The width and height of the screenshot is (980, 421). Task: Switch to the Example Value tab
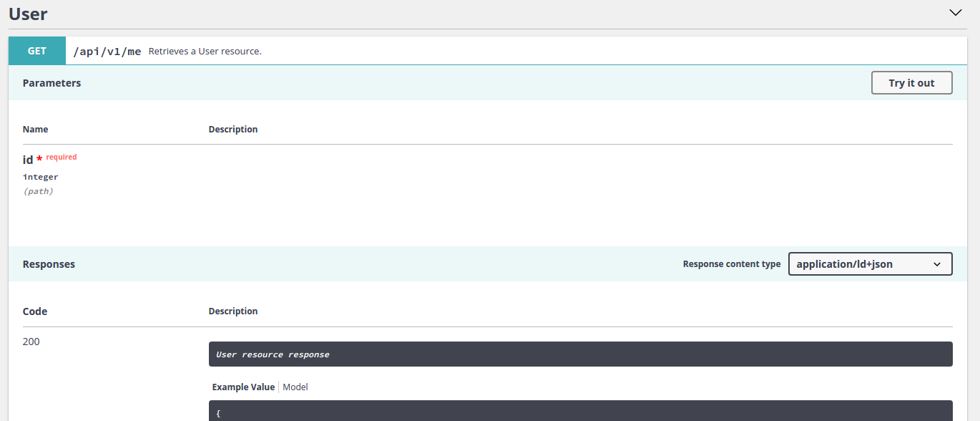click(243, 387)
